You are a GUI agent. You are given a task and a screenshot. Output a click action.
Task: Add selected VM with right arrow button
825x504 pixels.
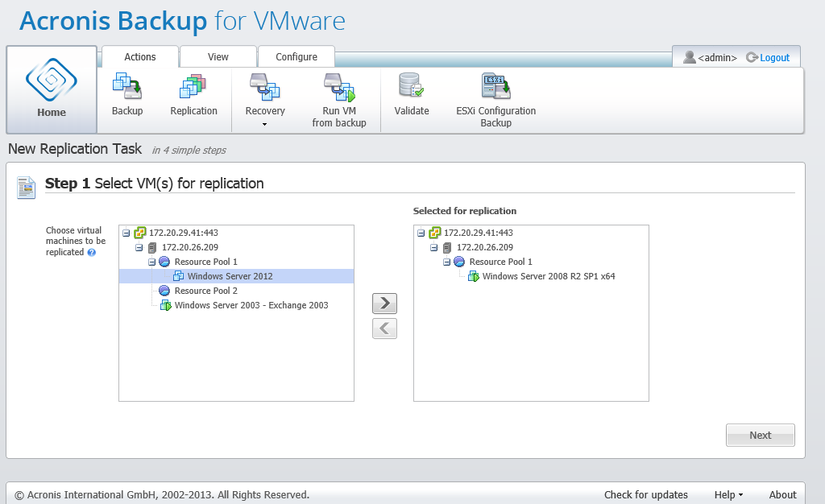point(384,304)
